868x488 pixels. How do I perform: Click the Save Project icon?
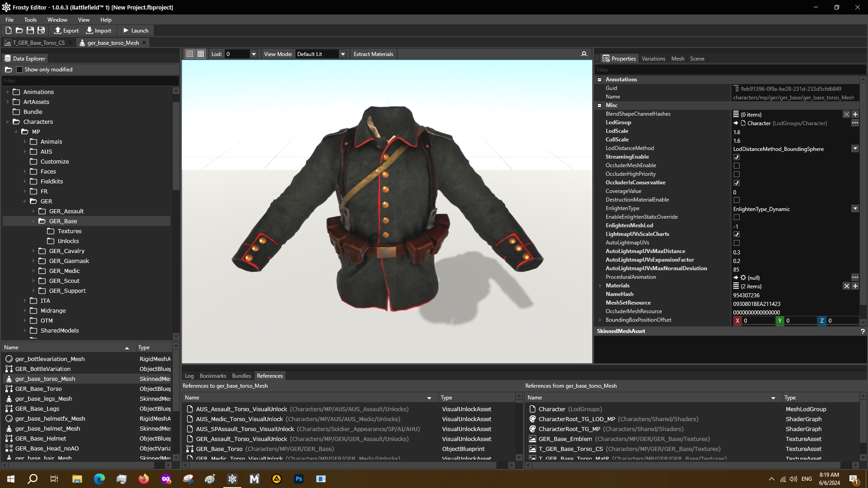point(30,30)
